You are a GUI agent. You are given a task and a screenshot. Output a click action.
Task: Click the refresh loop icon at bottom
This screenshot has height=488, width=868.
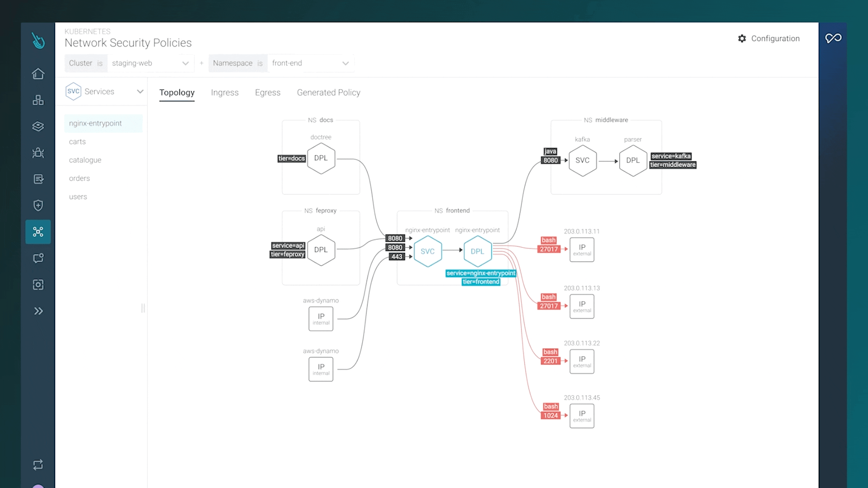pyautogui.click(x=38, y=465)
